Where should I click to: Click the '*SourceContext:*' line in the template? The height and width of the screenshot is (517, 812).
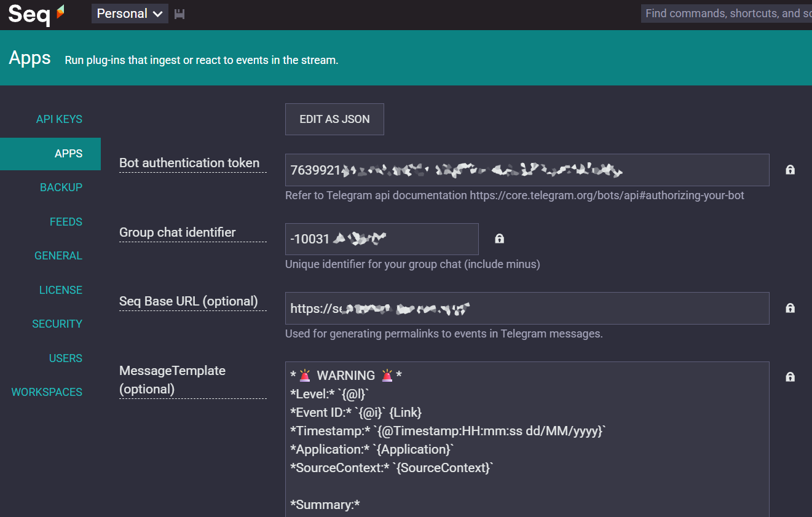pos(392,468)
